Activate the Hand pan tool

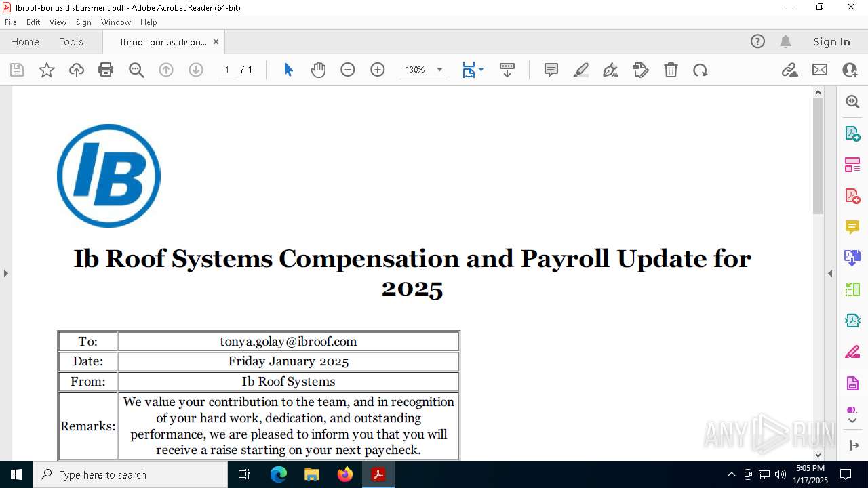point(318,70)
